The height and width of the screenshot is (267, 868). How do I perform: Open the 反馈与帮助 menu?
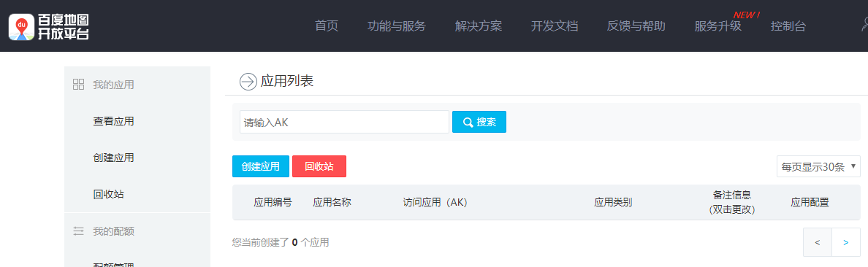(636, 26)
